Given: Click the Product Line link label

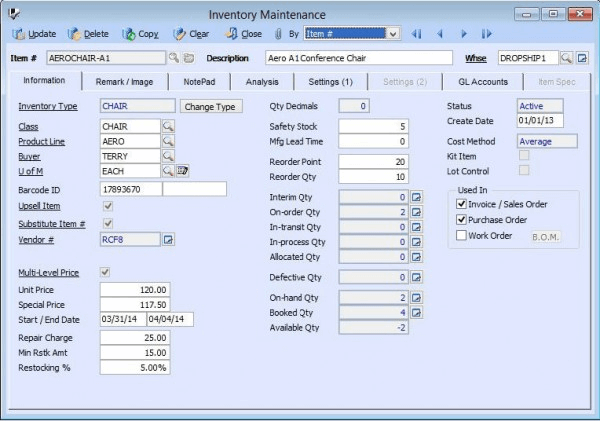Looking at the screenshot, I should [x=41, y=142].
